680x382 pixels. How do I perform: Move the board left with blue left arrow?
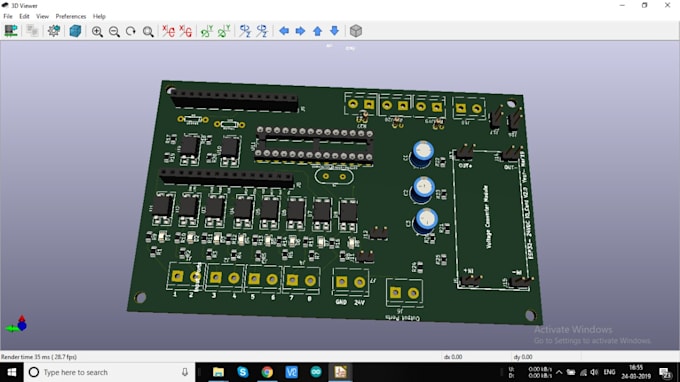point(284,31)
